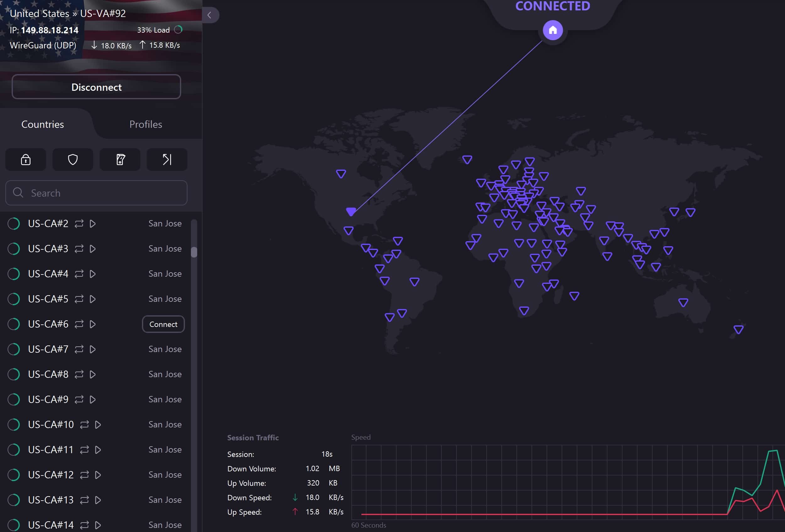Click the Brazil server marker on the map
Screen dimensions: 785x532
[x=414, y=281]
